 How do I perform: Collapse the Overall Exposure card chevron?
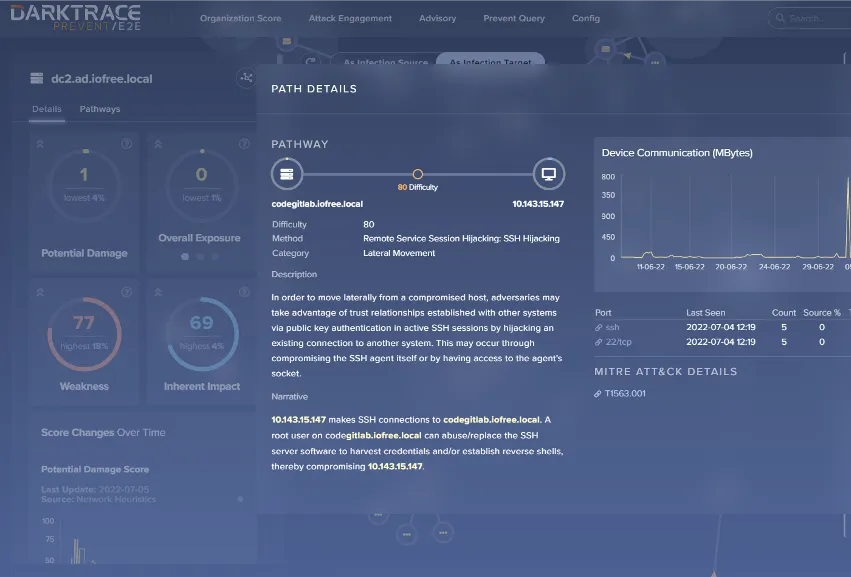point(158,144)
